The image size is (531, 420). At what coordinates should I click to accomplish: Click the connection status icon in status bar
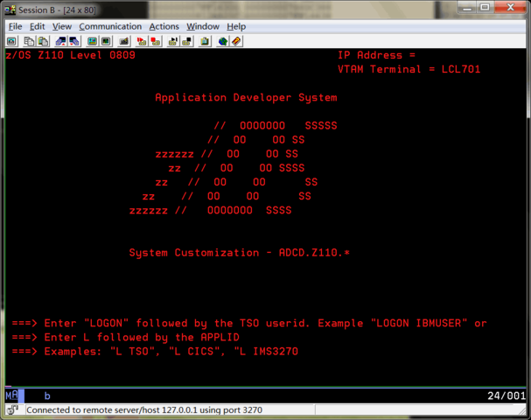tap(12, 409)
